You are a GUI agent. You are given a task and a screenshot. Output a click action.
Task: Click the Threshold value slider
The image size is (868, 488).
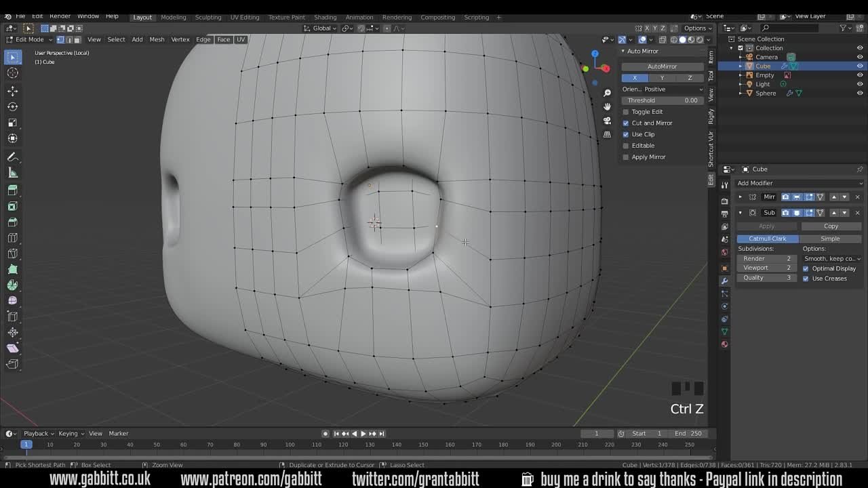click(x=662, y=100)
